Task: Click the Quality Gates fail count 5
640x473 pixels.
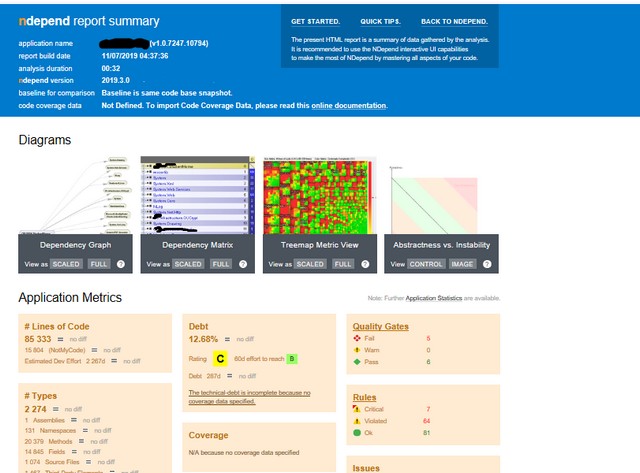Action: coord(428,338)
